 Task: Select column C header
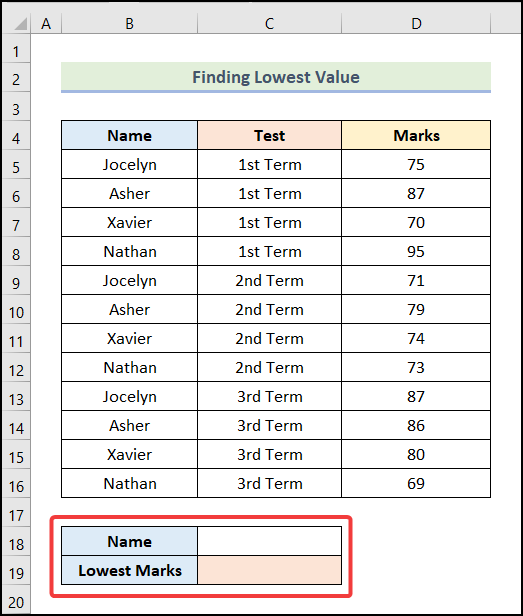(269, 24)
